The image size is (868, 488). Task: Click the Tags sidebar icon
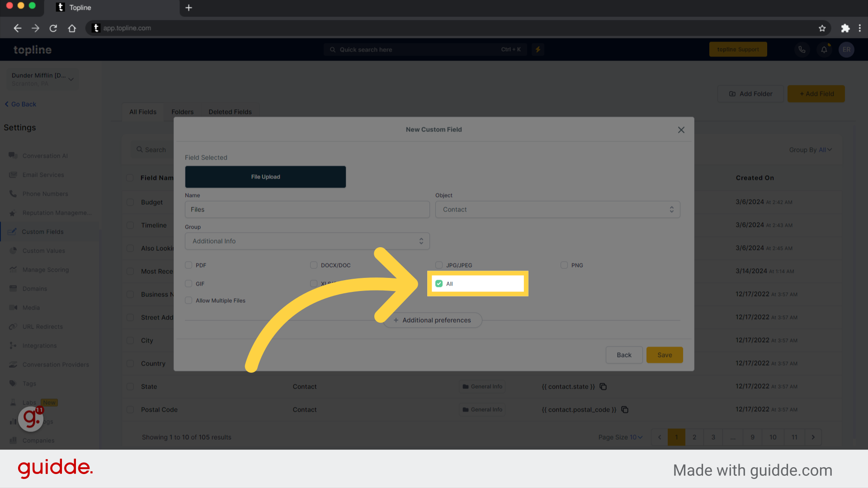point(13,383)
